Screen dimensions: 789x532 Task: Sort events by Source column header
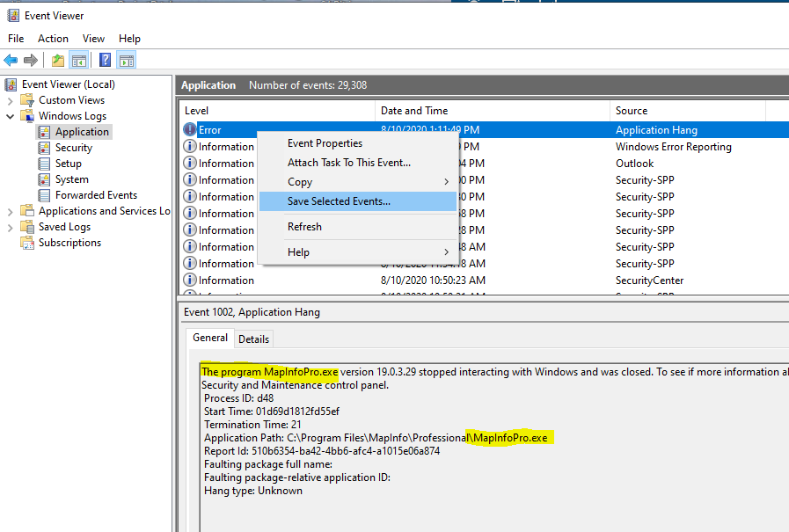click(688, 111)
